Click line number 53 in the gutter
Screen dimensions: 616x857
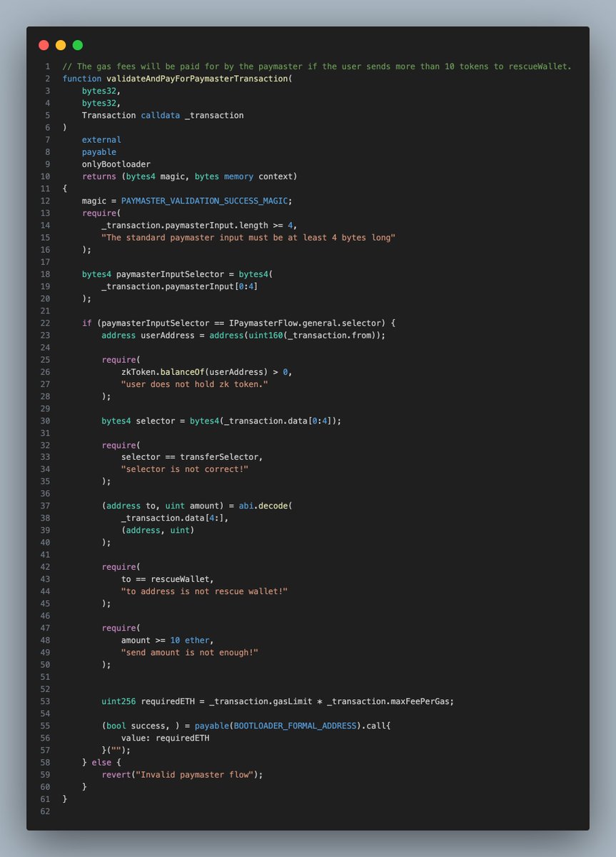tap(46, 701)
